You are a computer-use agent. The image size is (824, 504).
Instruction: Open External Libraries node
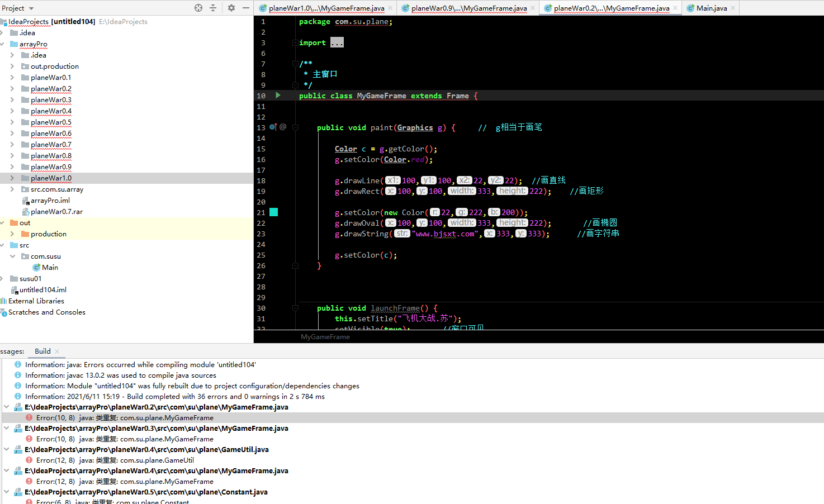click(x=36, y=301)
